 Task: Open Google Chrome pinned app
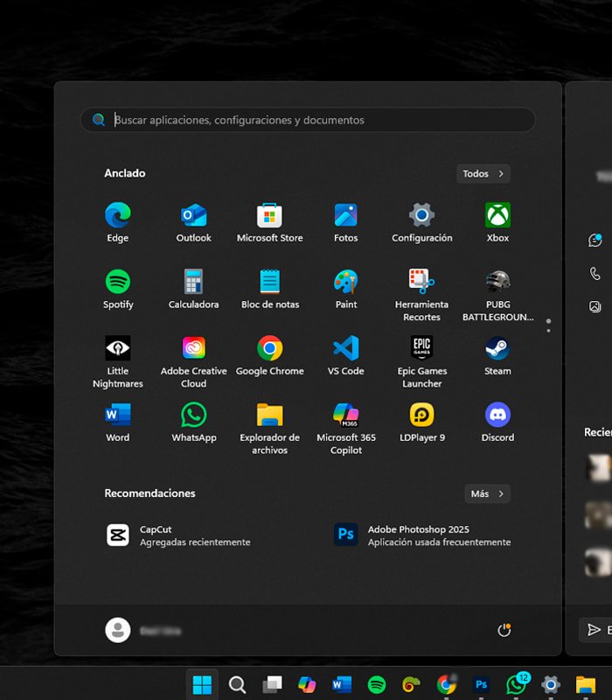pyautogui.click(x=269, y=356)
